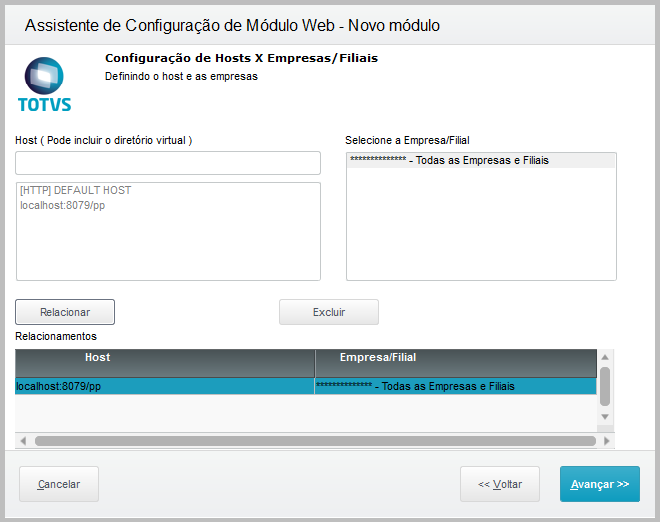Click the Host column header
This screenshot has width=660, height=522.
click(165, 363)
